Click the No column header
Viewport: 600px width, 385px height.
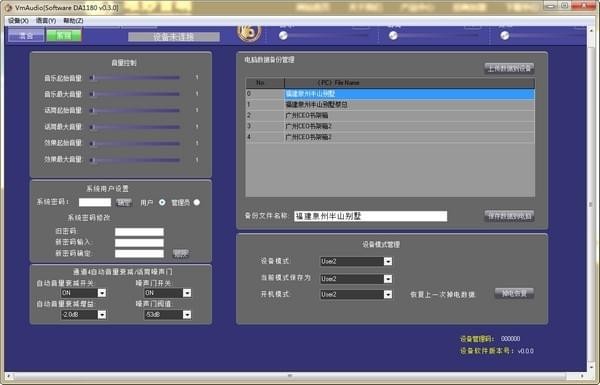coord(265,83)
